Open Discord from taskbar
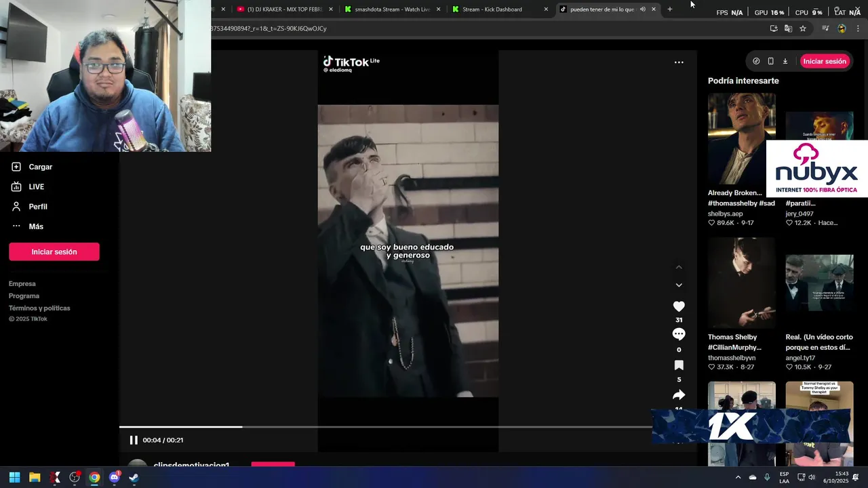Image resolution: width=868 pixels, height=488 pixels. coord(114,477)
